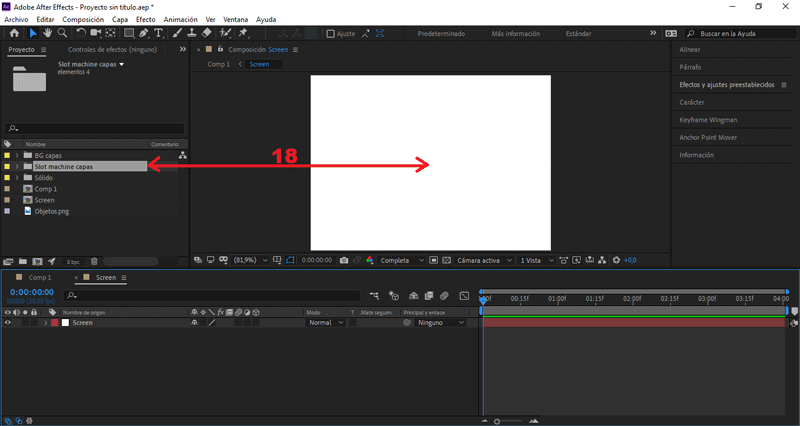
Task: Open the Normal blending mode dropdown
Action: click(326, 322)
